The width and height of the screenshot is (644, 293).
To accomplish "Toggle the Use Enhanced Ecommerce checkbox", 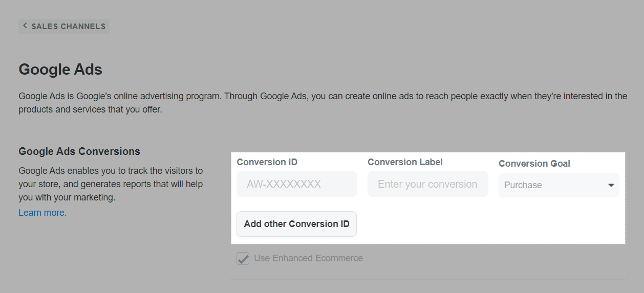I will click(x=243, y=258).
